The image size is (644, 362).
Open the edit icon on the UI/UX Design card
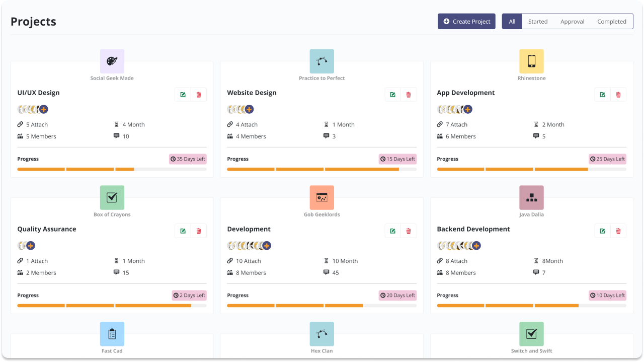coord(183,94)
